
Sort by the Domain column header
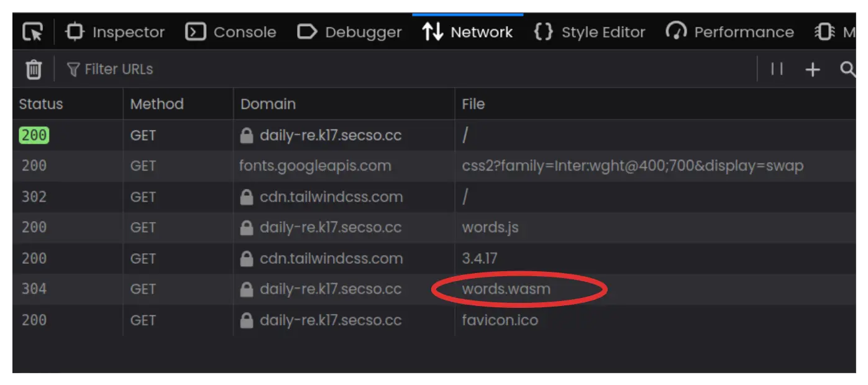268,104
